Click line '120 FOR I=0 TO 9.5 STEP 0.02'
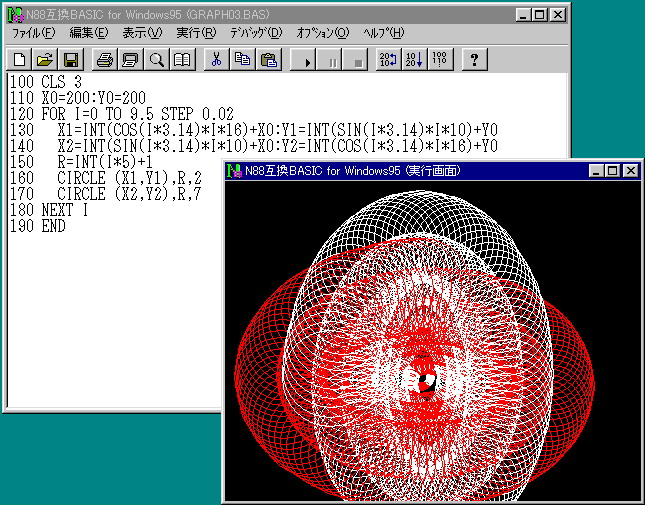The image size is (645, 505). pyautogui.click(x=122, y=114)
